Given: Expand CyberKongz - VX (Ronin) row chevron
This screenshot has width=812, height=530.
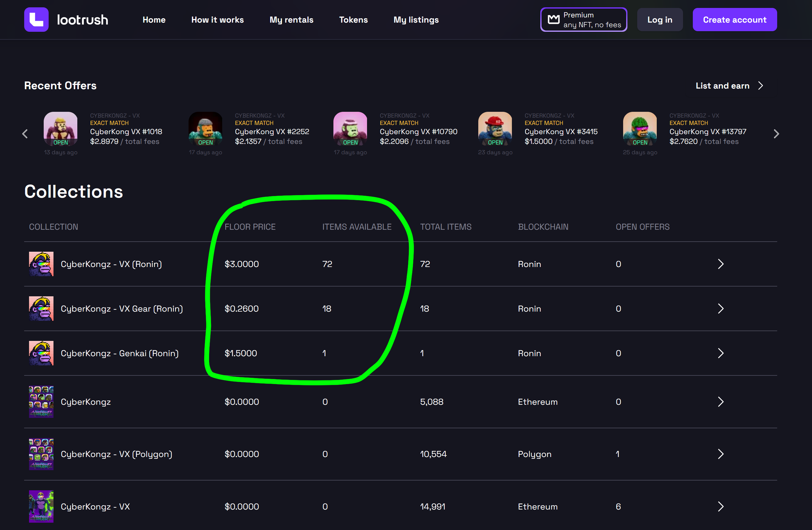Looking at the screenshot, I should click(720, 264).
